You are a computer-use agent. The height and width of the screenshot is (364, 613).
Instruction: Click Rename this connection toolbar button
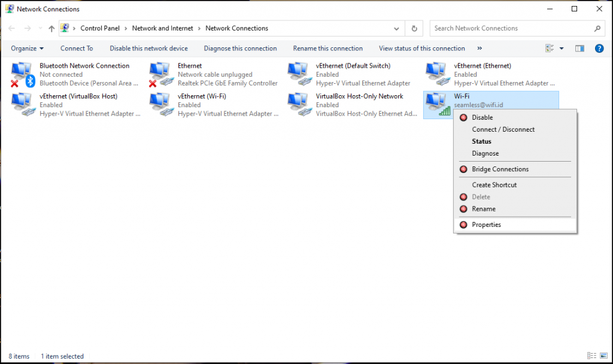click(x=327, y=48)
